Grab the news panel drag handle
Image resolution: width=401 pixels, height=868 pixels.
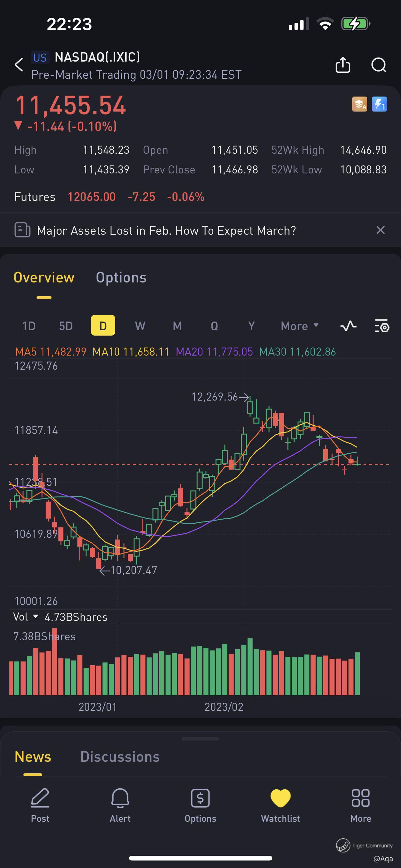point(200,739)
